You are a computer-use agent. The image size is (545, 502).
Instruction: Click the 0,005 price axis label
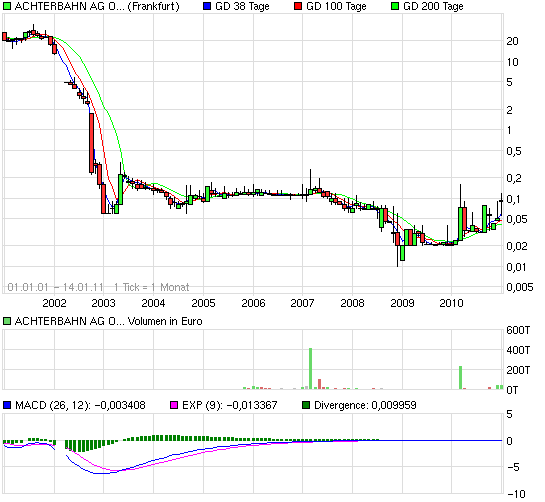tap(520, 287)
